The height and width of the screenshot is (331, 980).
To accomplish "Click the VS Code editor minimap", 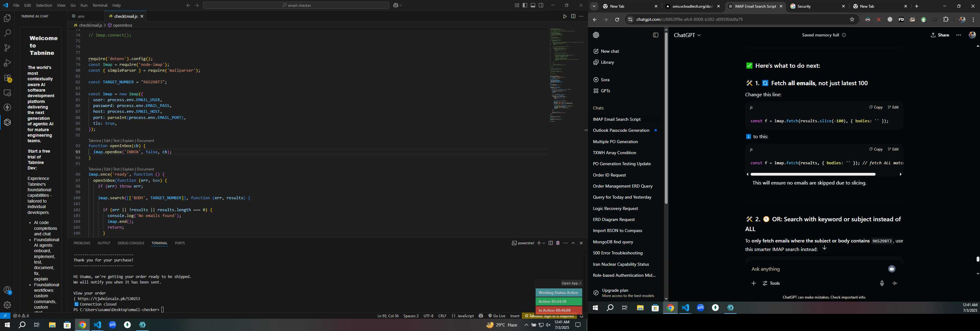I will coord(566,75).
